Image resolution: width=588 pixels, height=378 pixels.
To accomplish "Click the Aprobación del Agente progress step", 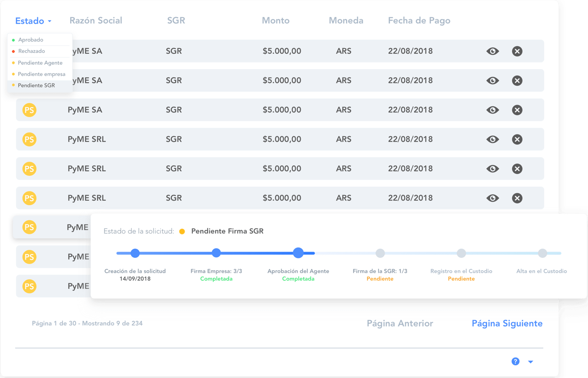I will 298,253.
